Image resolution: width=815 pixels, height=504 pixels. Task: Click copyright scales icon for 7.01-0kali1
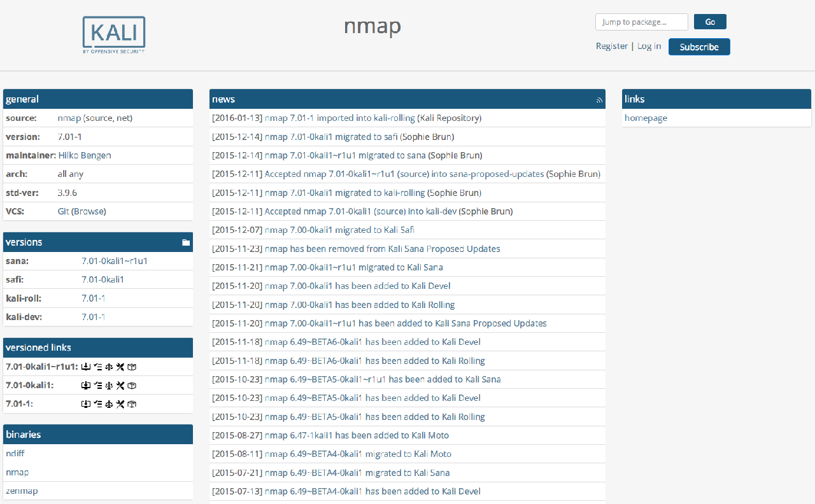click(109, 386)
